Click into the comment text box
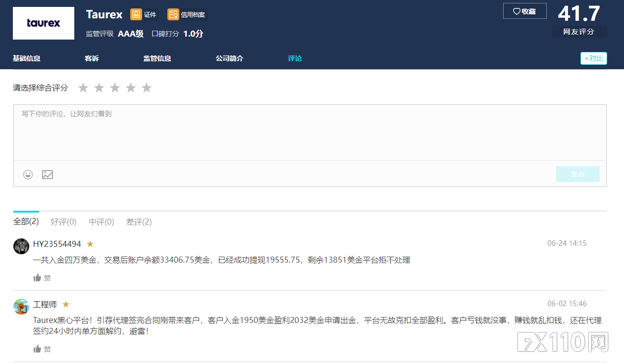This screenshot has width=624, height=364. click(x=310, y=133)
